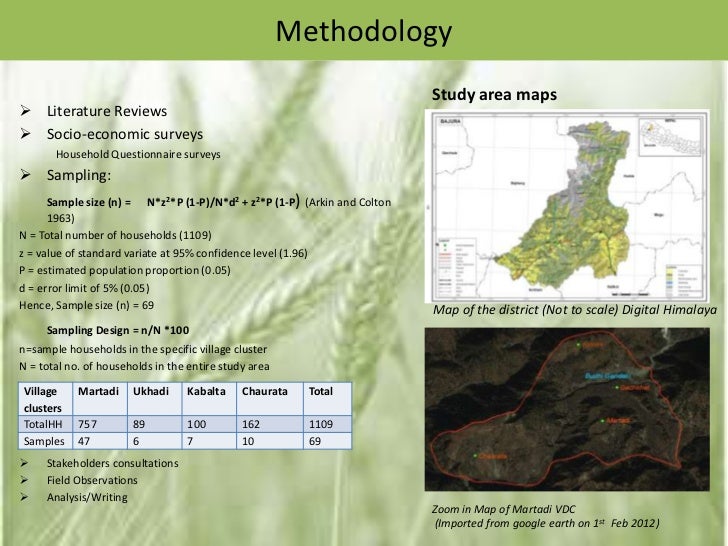The width and height of the screenshot is (728, 546).
Task: Click 'Hence, Sample size (n) = 69'
Action: click(x=86, y=306)
